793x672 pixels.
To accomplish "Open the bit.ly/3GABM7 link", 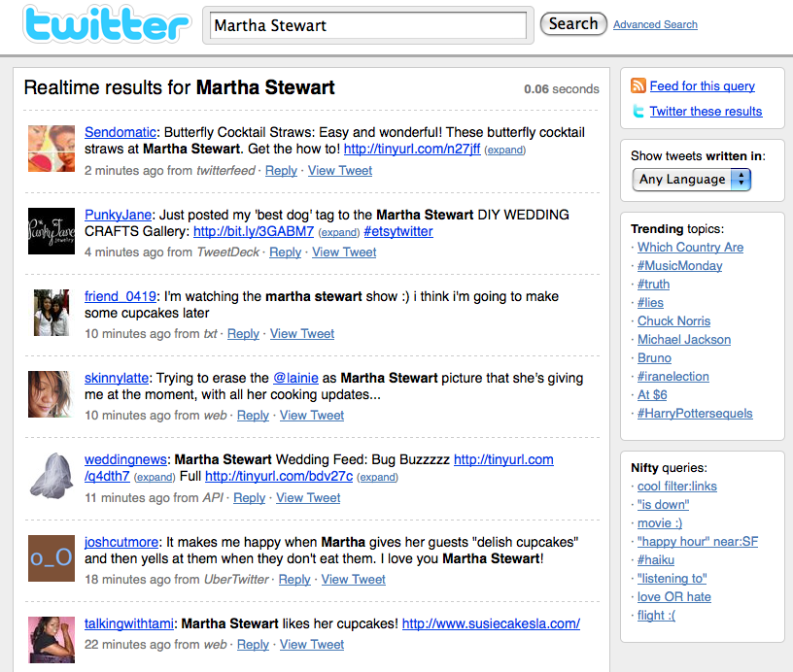I will pyautogui.click(x=254, y=231).
